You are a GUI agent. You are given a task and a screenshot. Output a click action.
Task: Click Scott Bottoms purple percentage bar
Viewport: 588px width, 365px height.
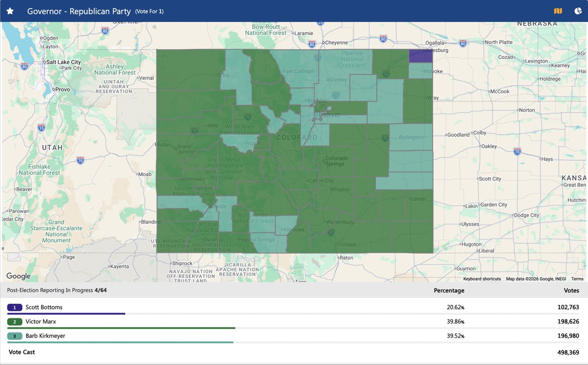click(66, 313)
